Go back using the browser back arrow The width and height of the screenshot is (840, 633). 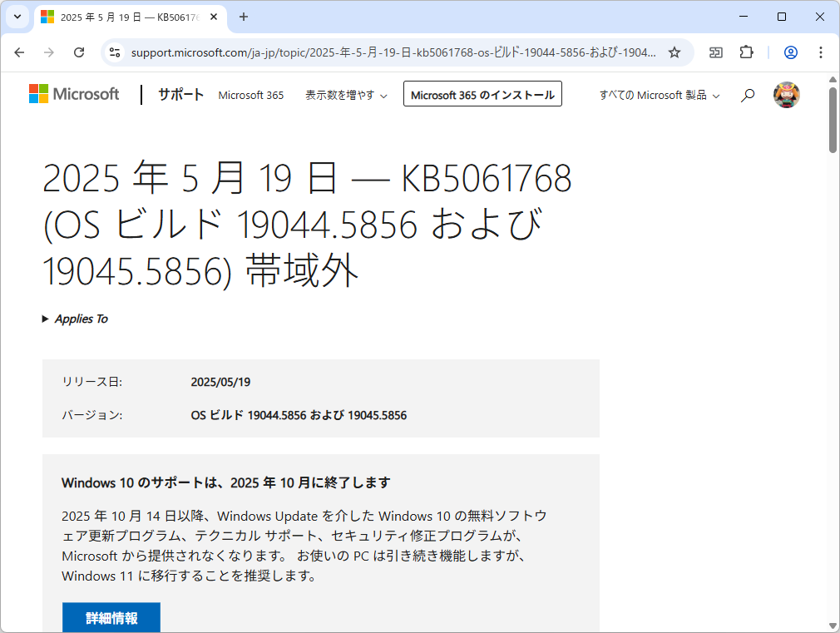tap(19, 52)
